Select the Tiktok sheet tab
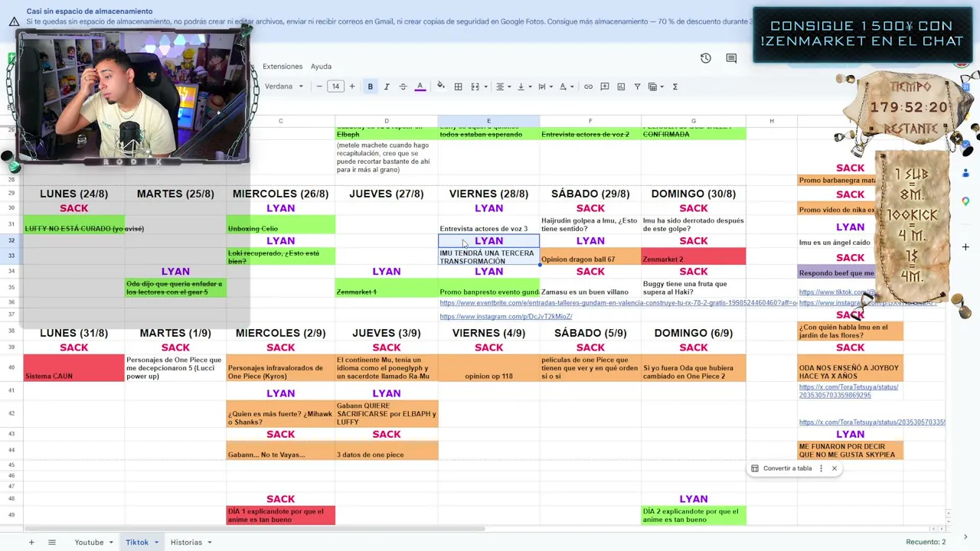 [137, 542]
